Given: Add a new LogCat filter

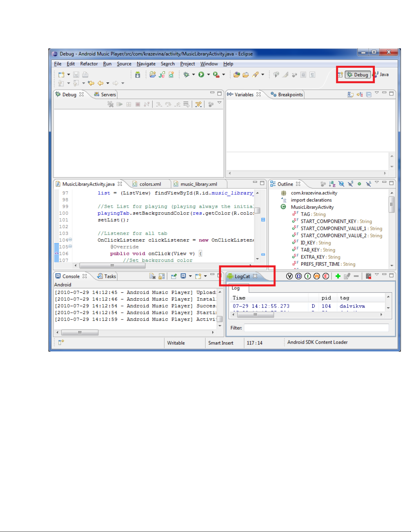Looking at the screenshot, I should (x=338, y=276).
